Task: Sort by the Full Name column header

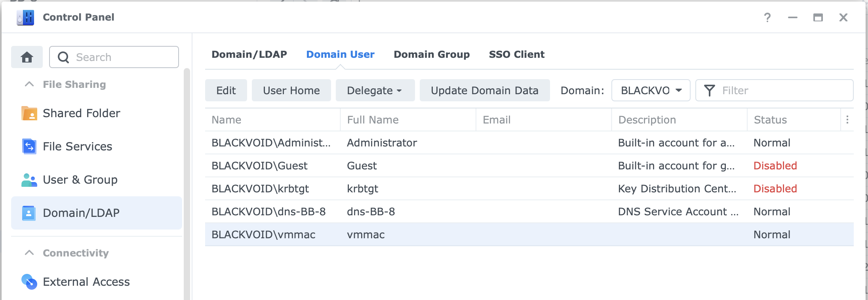Action: (x=408, y=120)
